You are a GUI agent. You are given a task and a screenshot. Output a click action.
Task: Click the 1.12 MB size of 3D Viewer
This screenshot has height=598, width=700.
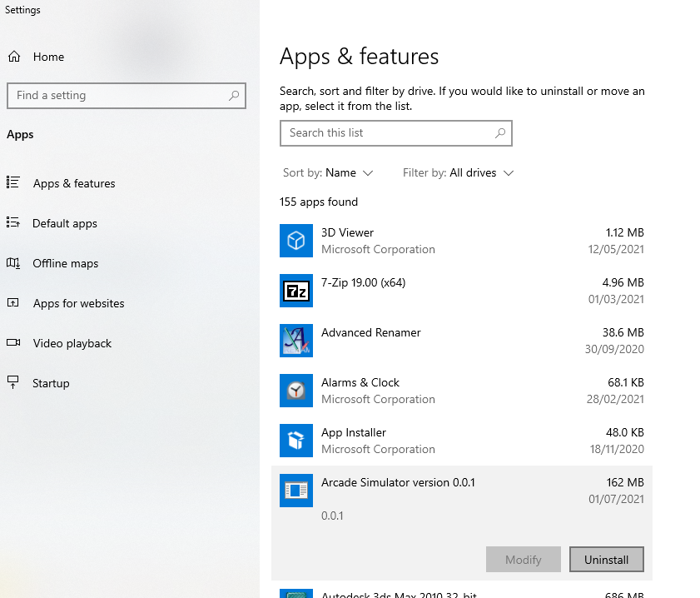pyautogui.click(x=624, y=232)
